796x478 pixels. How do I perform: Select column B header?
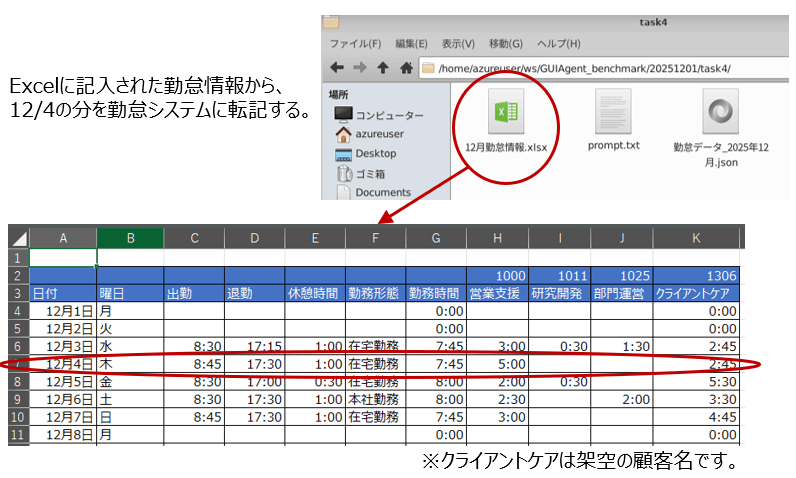(x=130, y=238)
